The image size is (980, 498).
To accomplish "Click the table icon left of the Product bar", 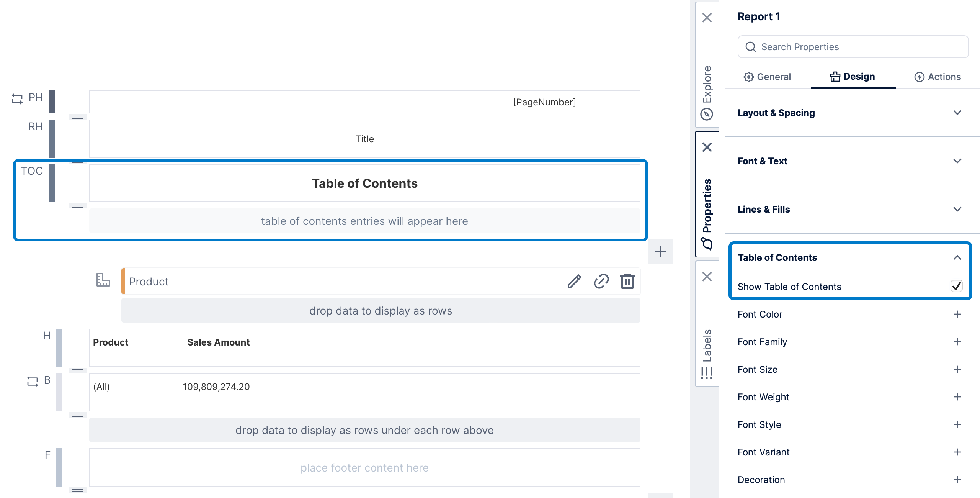I will click(x=103, y=280).
